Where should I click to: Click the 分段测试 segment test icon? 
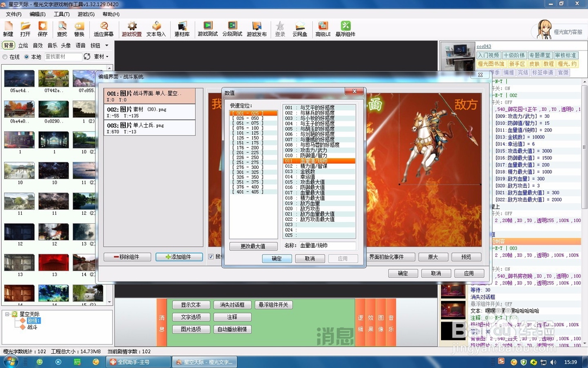pyautogui.click(x=232, y=29)
